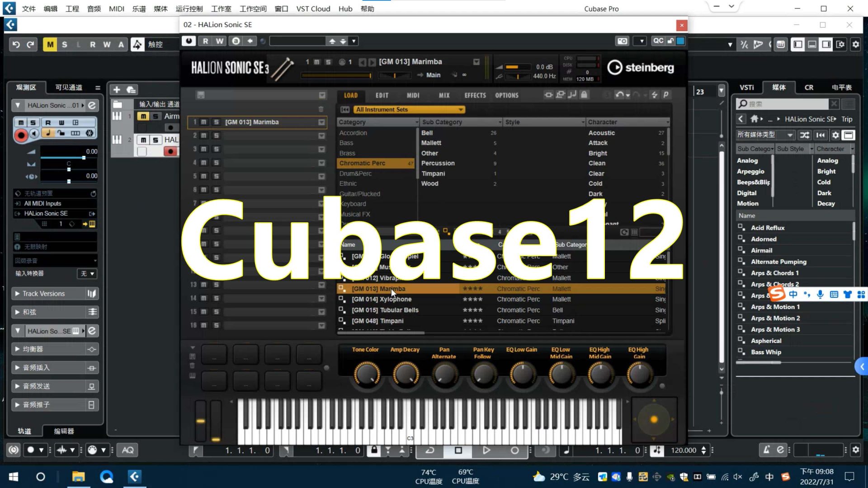868x488 pixels.
Task: Expand the Chromatic Perc category filter
Action: coord(362,163)
